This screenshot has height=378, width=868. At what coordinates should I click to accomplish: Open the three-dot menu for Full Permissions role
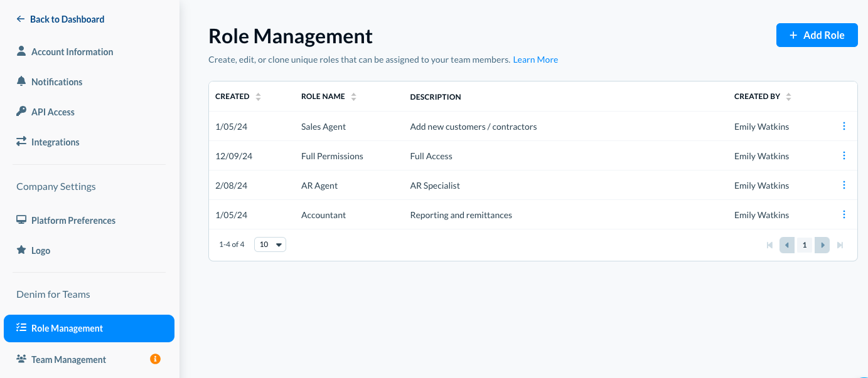(x=844, y=155)
